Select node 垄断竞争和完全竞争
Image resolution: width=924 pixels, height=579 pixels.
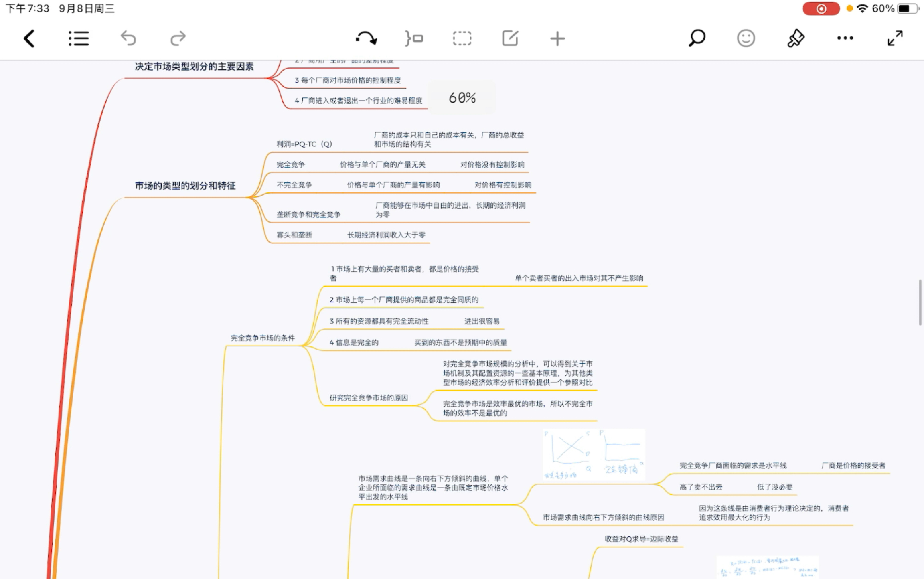point(308,215)
